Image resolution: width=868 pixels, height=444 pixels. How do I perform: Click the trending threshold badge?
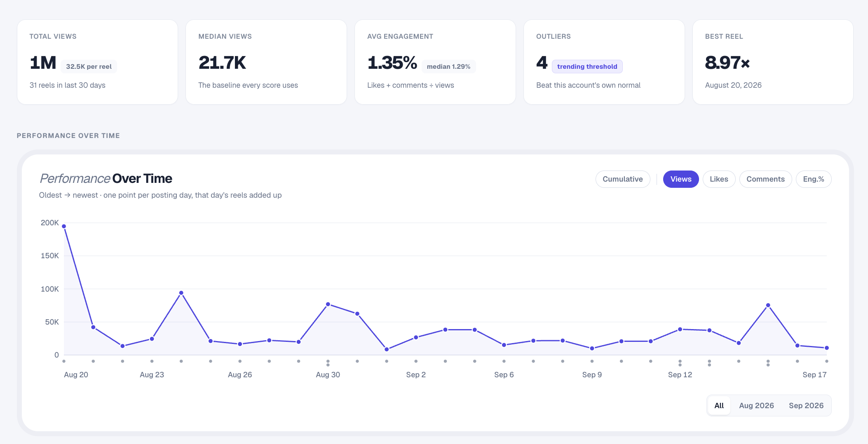tap(587, 66)
